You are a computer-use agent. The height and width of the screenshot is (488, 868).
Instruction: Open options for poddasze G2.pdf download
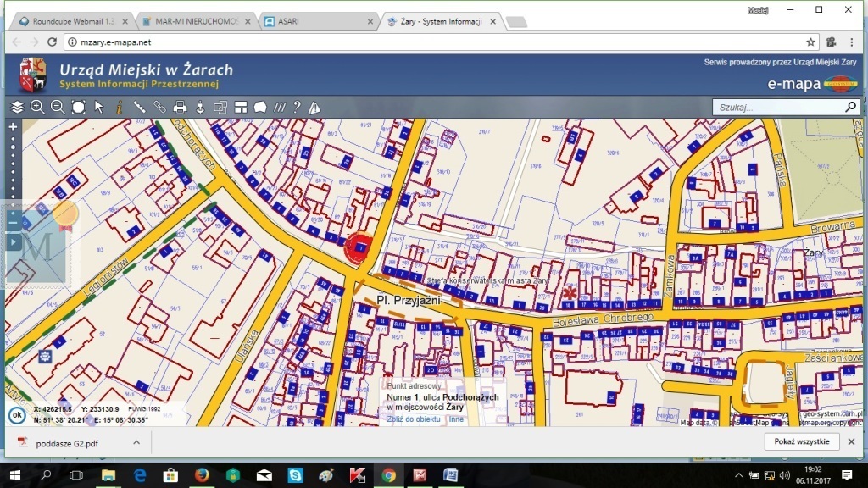pyautogui.click(x=136, y=442)
